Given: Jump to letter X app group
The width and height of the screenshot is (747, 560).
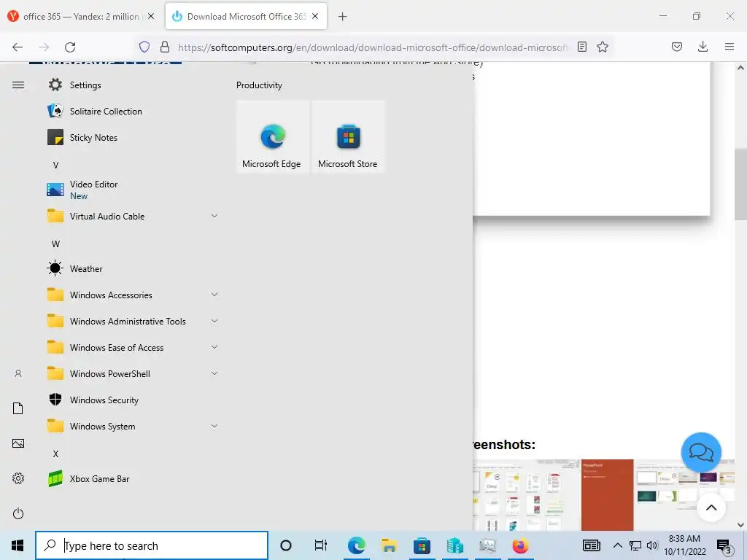Looking at the screenshot, I should point(55,454).
